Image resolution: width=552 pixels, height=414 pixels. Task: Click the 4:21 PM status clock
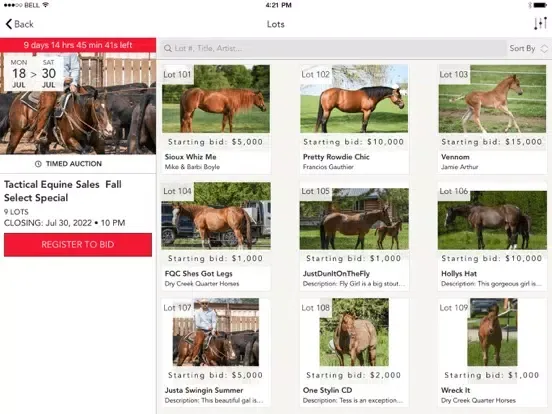[x=278, y=5]
